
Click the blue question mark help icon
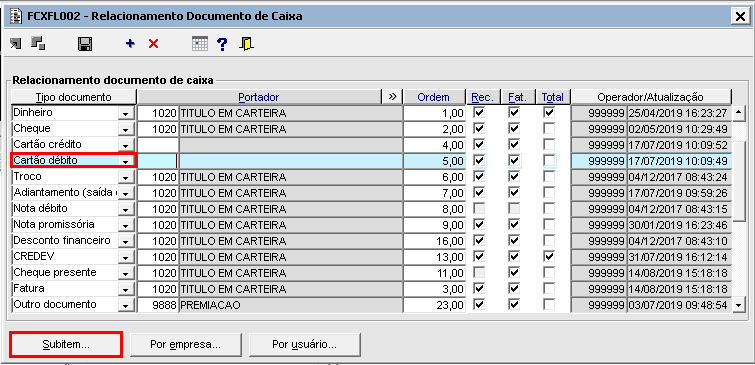tap(221, 44)
